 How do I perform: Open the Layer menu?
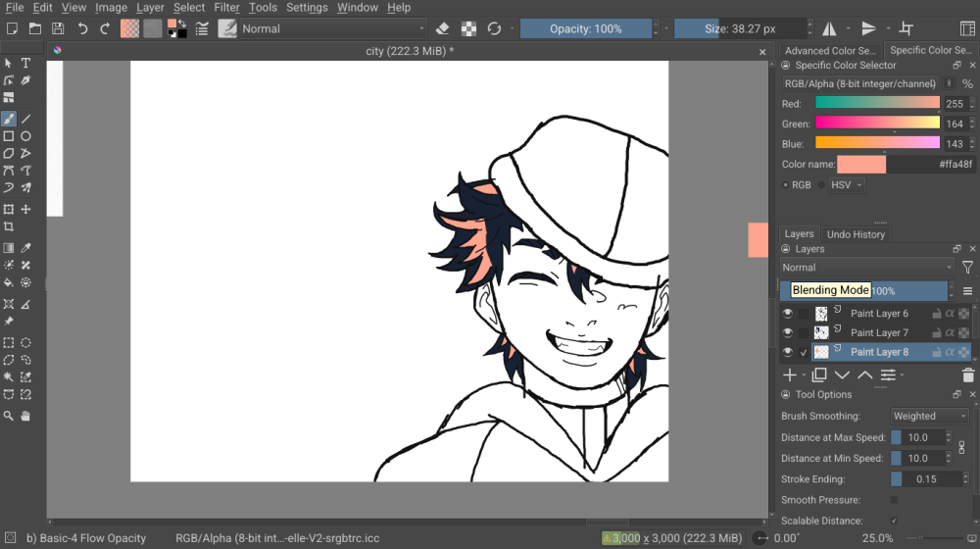point(150,8)
